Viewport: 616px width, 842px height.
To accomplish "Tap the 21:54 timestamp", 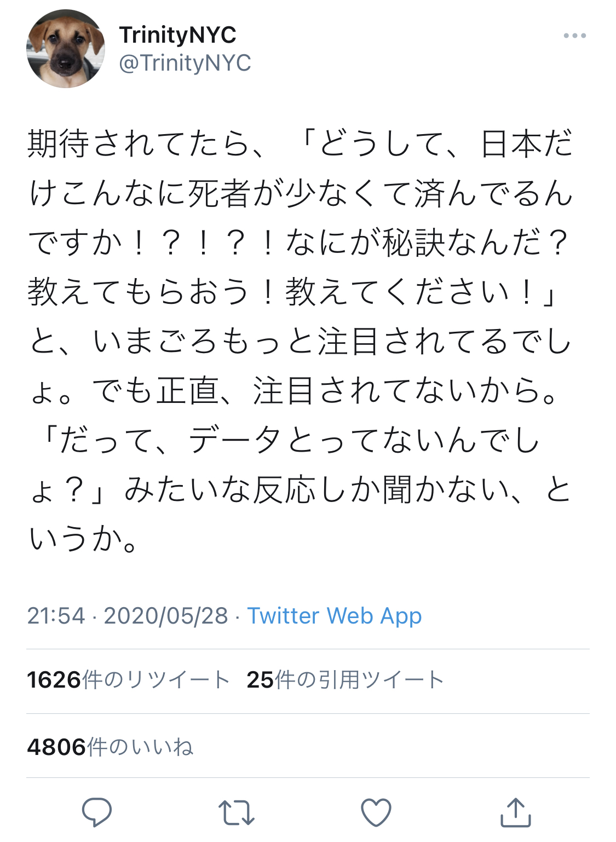I will pyautogui.click(x=56, y=616).
